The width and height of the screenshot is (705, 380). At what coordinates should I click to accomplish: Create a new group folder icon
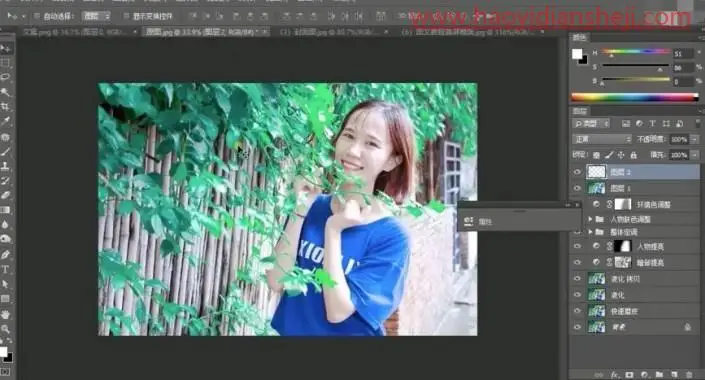click(x=659, y=375)
